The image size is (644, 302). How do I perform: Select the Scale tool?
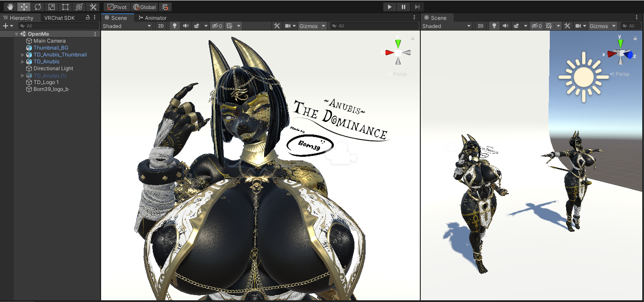click(x=52, y=7)
